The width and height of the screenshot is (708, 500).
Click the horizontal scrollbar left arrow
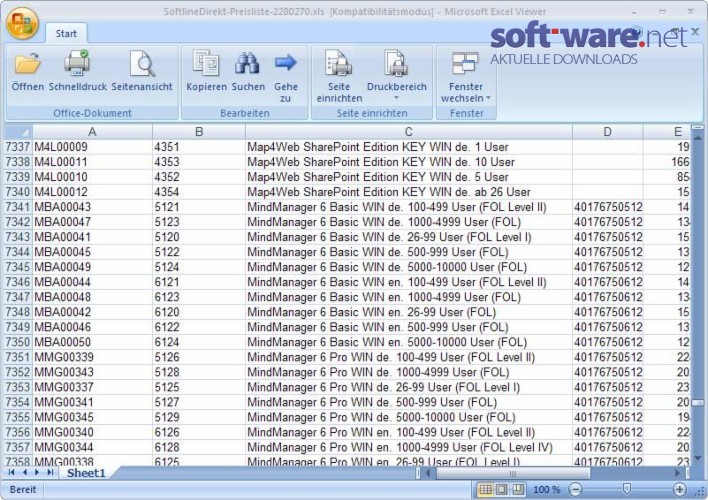428,473
